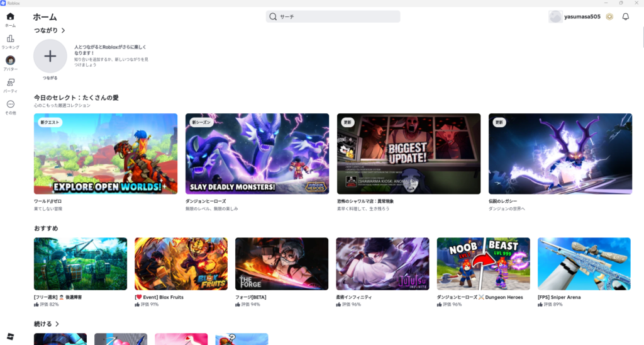Open the Home (ホーム) sidebar icon
This screenshot has height=345, width=644.
click(10, 17)
